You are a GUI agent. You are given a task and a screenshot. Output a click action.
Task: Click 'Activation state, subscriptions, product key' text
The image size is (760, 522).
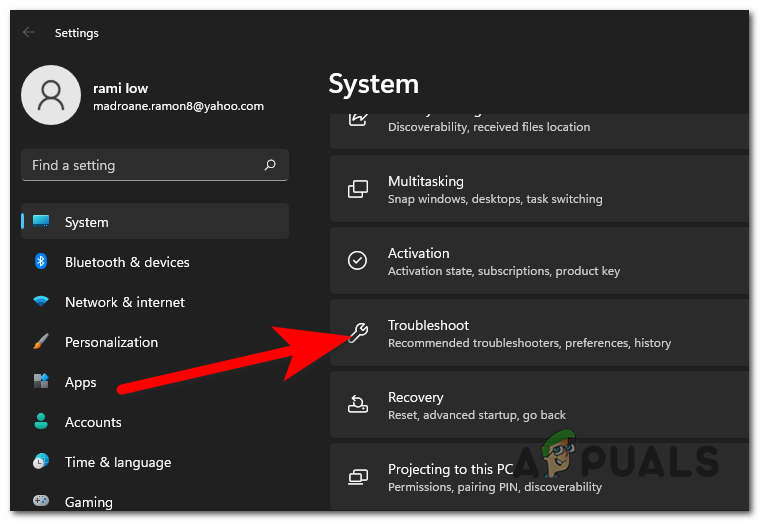point(504,271)
